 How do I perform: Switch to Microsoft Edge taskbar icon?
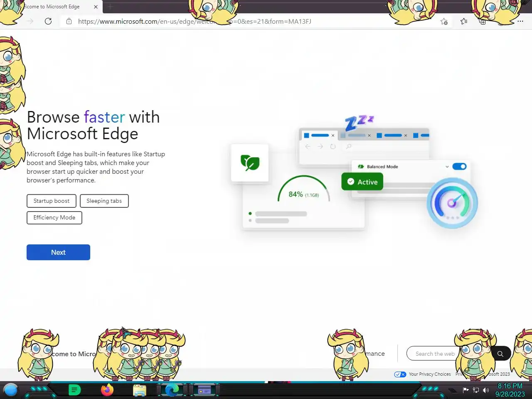pyautogui.click(x=172, y=390)
